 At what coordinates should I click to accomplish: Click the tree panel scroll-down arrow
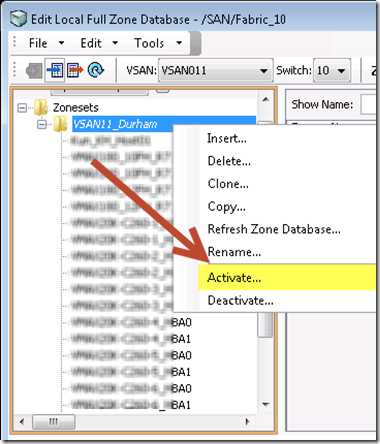[x=266, y=404]
